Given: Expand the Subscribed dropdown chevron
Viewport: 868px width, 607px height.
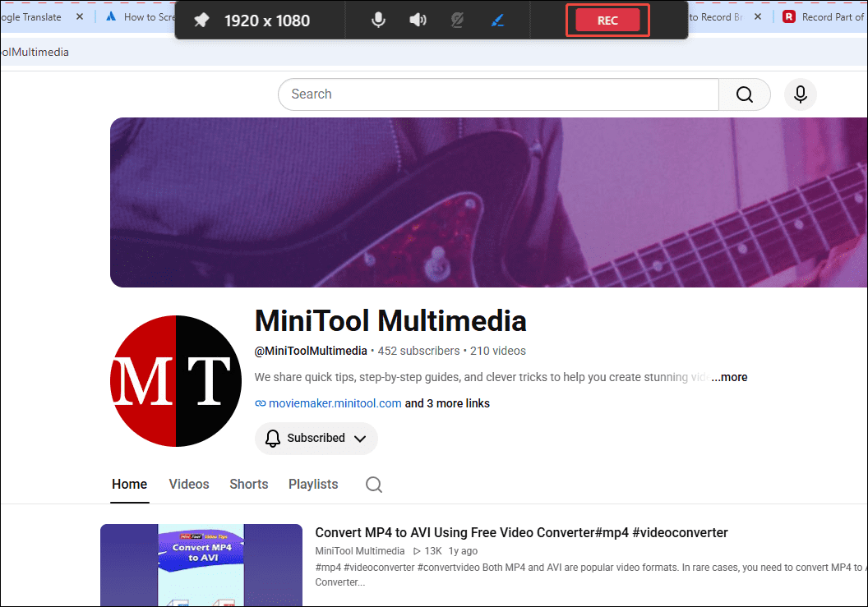Looking at the screenshot, I should pos(360,439).
